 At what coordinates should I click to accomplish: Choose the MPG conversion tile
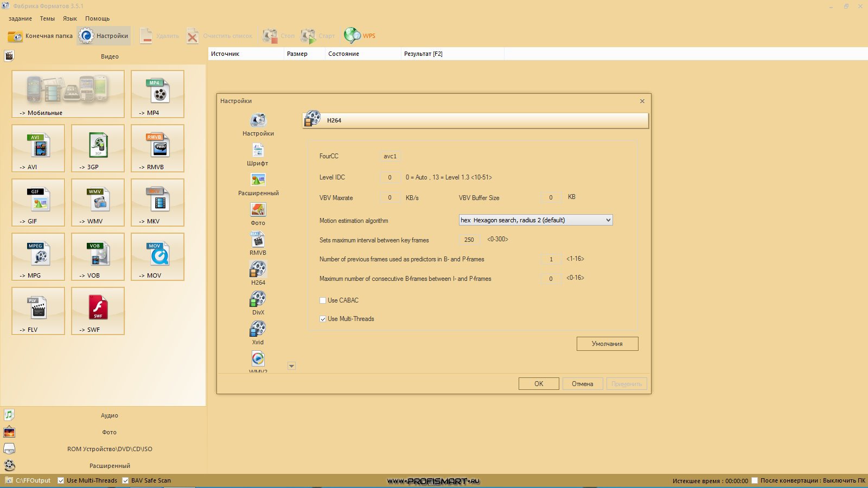pyautogui.click(x=38, y=256)
